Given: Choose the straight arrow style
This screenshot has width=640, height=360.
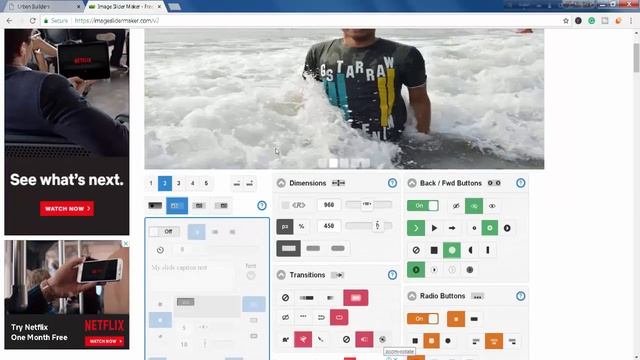Looking at the screenshot, I should tap(452, 228).
